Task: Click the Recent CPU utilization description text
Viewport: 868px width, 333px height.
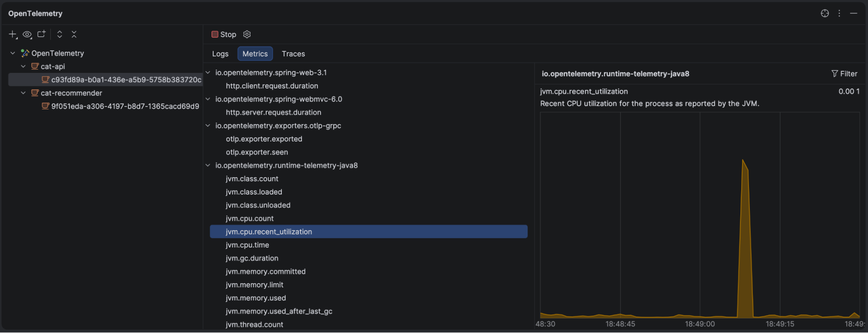Action: [650, 104]
